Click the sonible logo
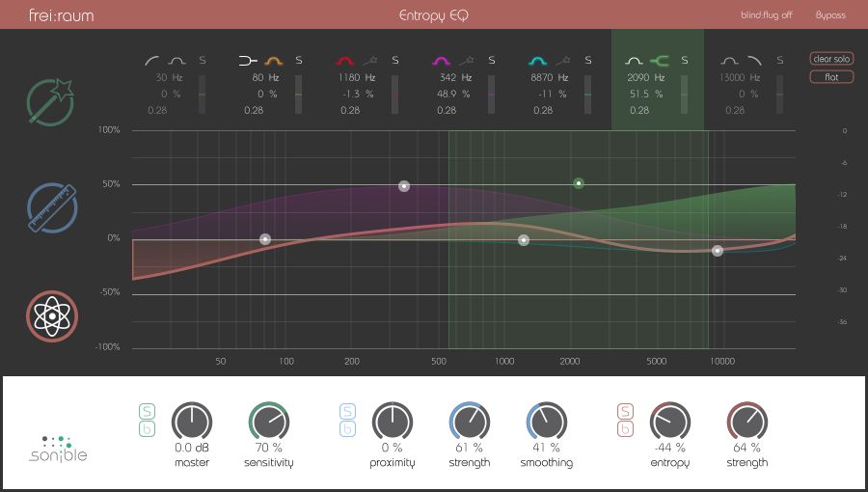 click(x=57, y=448)
